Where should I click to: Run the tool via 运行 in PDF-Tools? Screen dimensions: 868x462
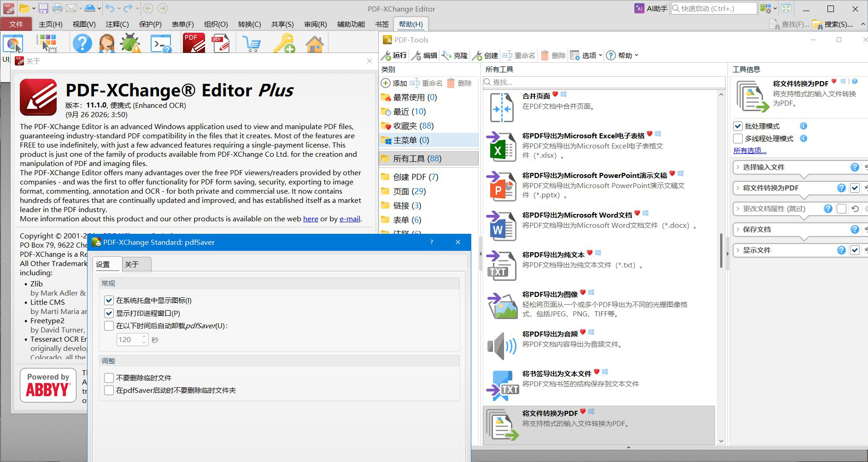point(394,55)
